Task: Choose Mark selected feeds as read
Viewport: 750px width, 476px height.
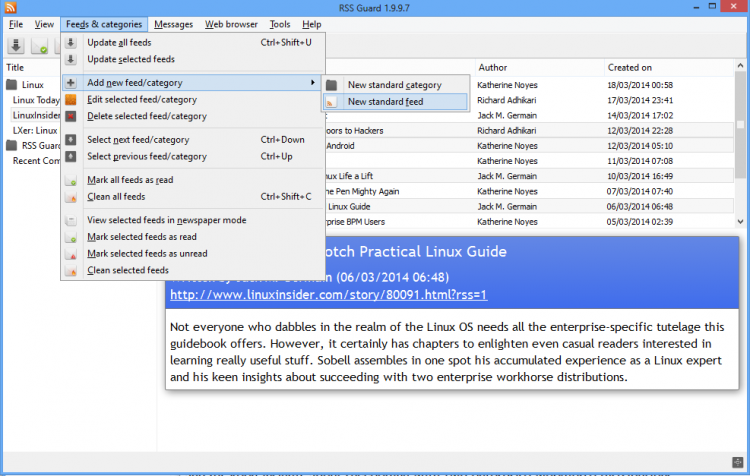Action: (193, 237)
